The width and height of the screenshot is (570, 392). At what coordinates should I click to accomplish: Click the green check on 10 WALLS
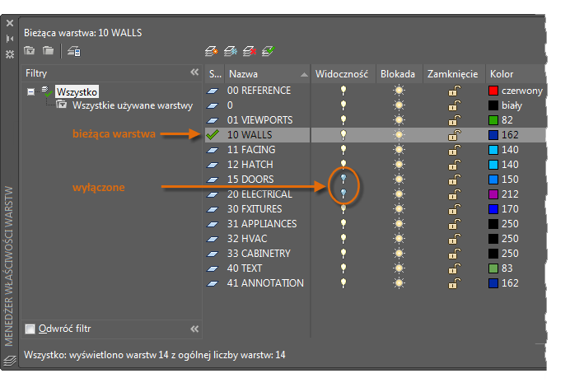coord(213,135)
